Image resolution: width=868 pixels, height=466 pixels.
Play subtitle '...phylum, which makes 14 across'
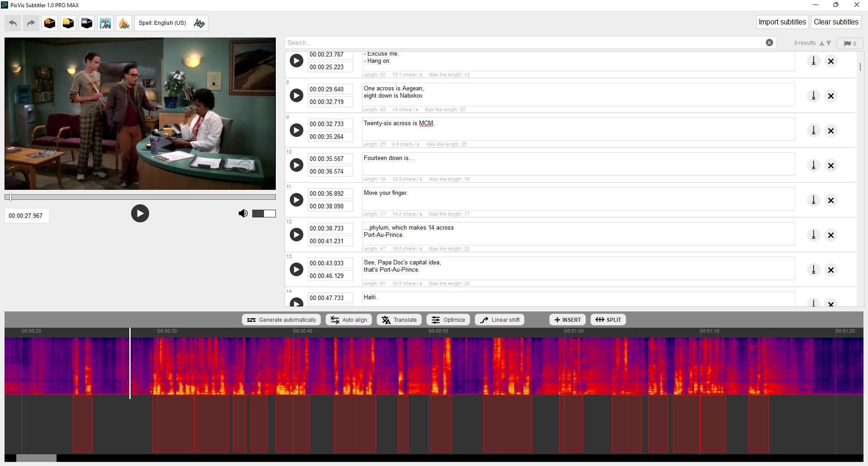tap(297, 235)
